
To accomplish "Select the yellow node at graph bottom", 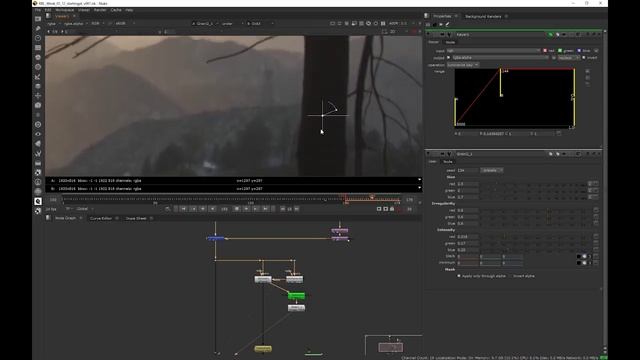I will pyautogui.click(x=263, y=349).
